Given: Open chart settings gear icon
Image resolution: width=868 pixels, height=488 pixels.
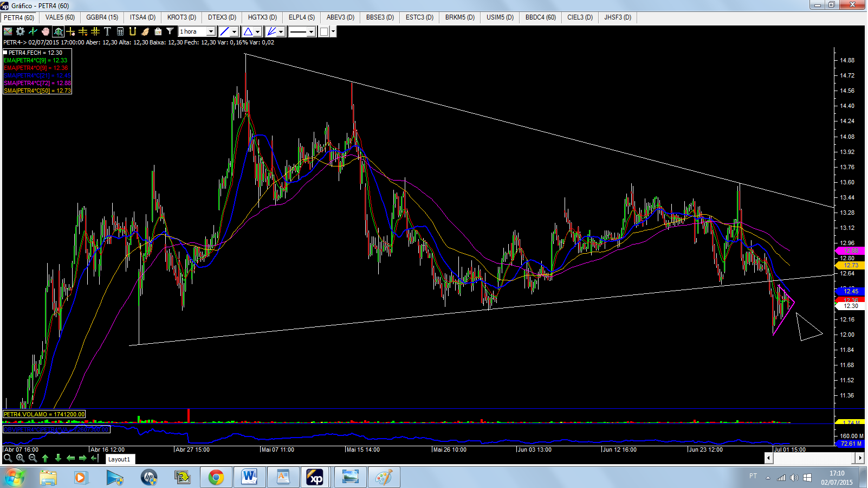Looking at the screenshot, I should 20,31.
